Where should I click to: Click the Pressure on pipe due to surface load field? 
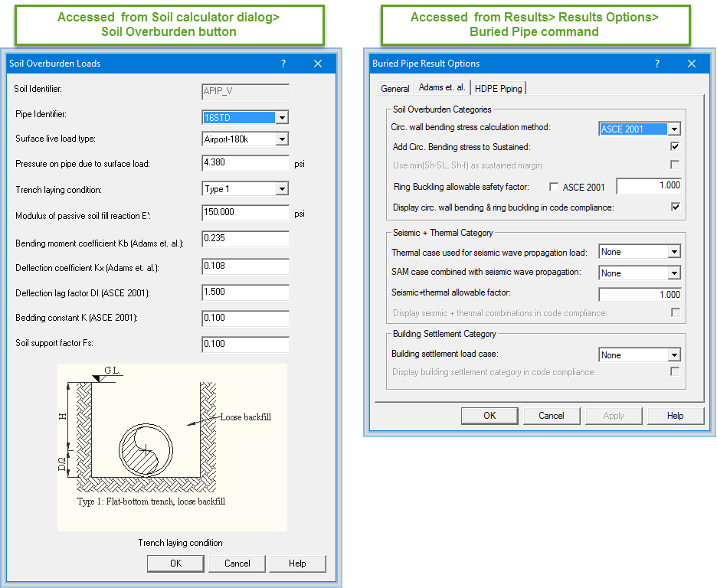246,163
